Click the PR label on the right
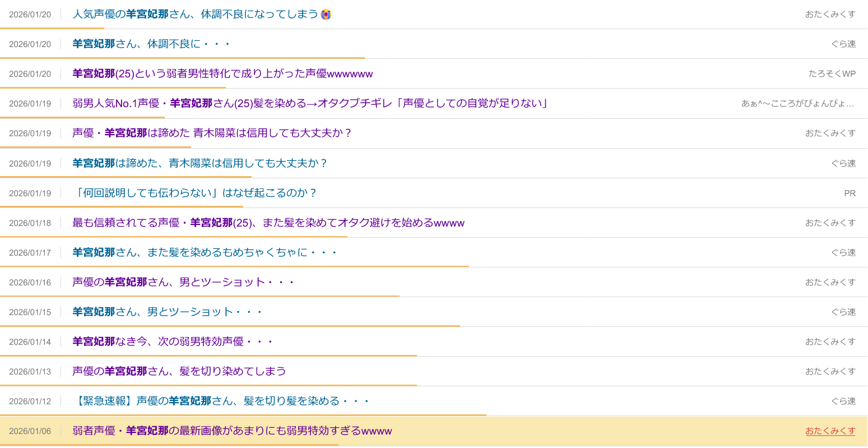 point(850,193)
